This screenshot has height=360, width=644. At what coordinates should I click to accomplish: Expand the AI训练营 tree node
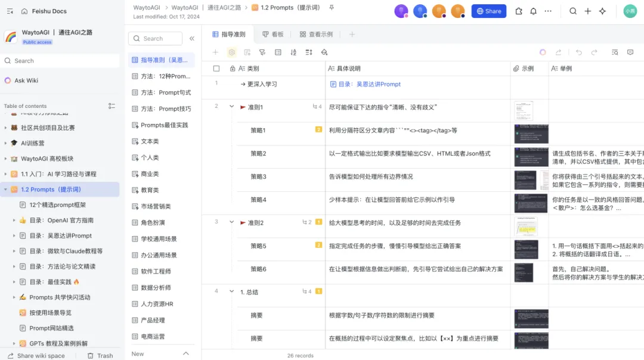coord(5,143)
